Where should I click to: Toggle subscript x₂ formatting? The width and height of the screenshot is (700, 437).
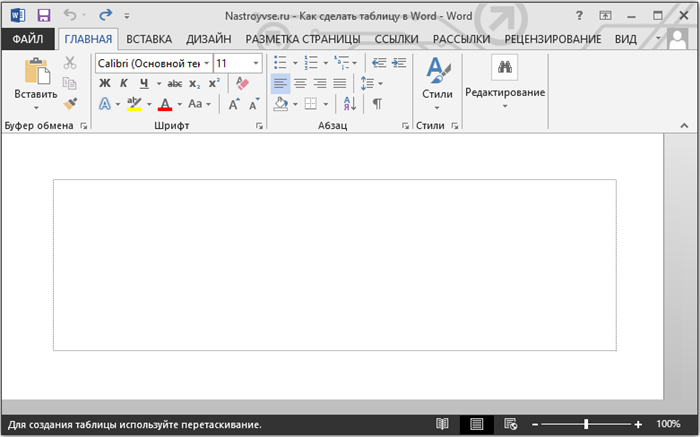pos(195,83)
